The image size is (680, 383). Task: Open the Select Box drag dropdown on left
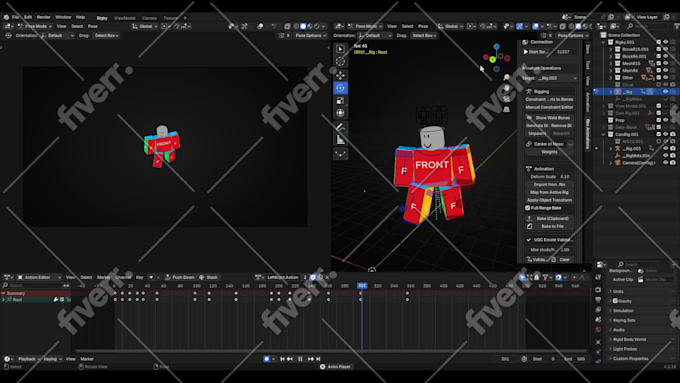(107, 36)
